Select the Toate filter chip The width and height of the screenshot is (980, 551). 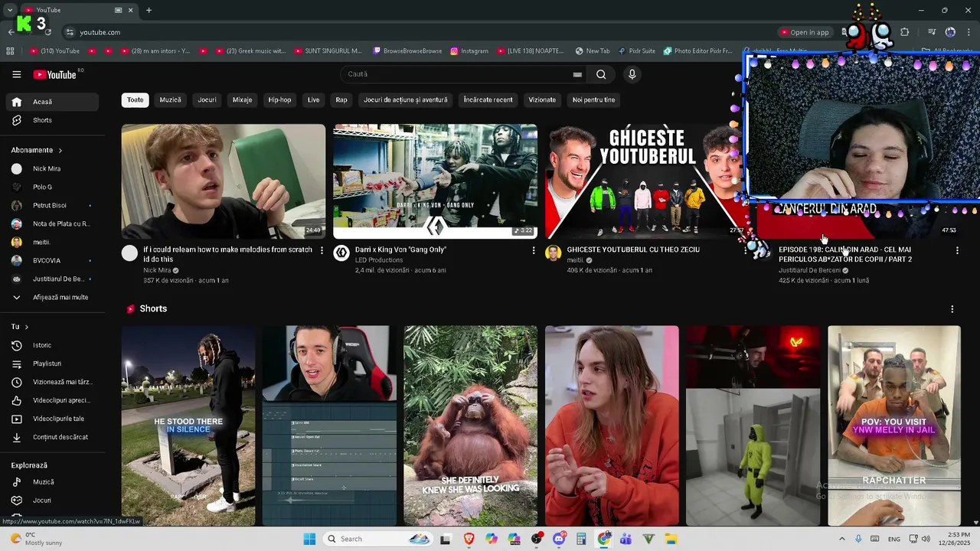[x=135, y=100]
